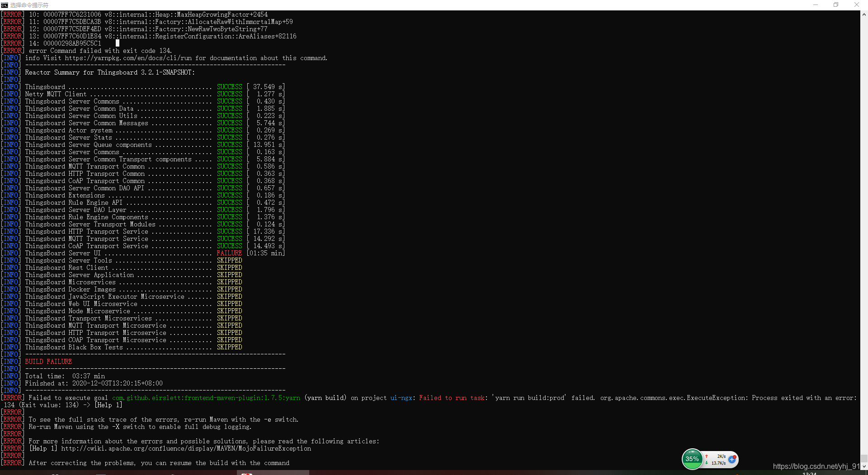Image resolution: width=868 pixels, height=475 pixels.
Task: Click "Thingsboard Server Stats" module name
Action: (68, 137)
